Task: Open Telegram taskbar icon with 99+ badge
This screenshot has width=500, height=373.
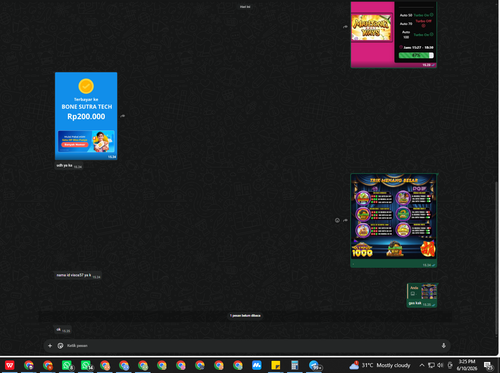Action: [x=314, y=365]
